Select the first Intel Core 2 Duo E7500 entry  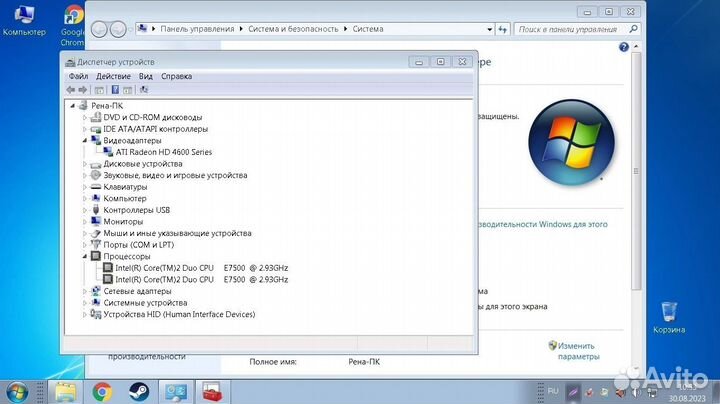[201, 268]
